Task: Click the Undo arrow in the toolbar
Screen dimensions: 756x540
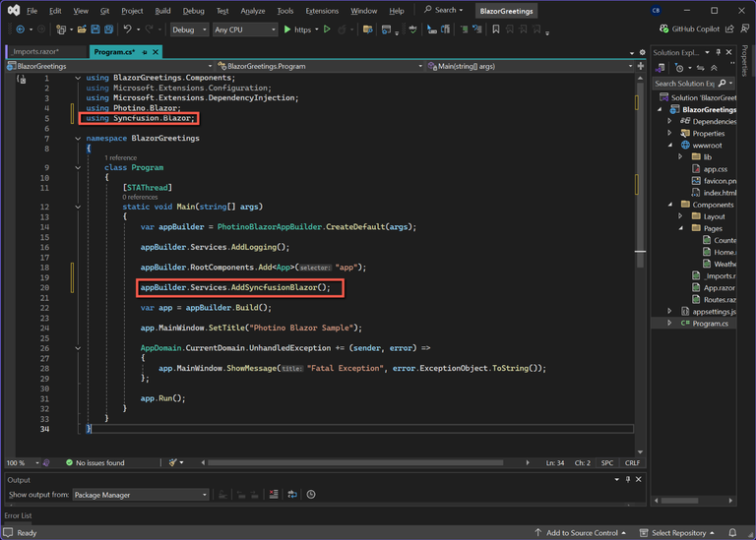Action: [128, 30]
